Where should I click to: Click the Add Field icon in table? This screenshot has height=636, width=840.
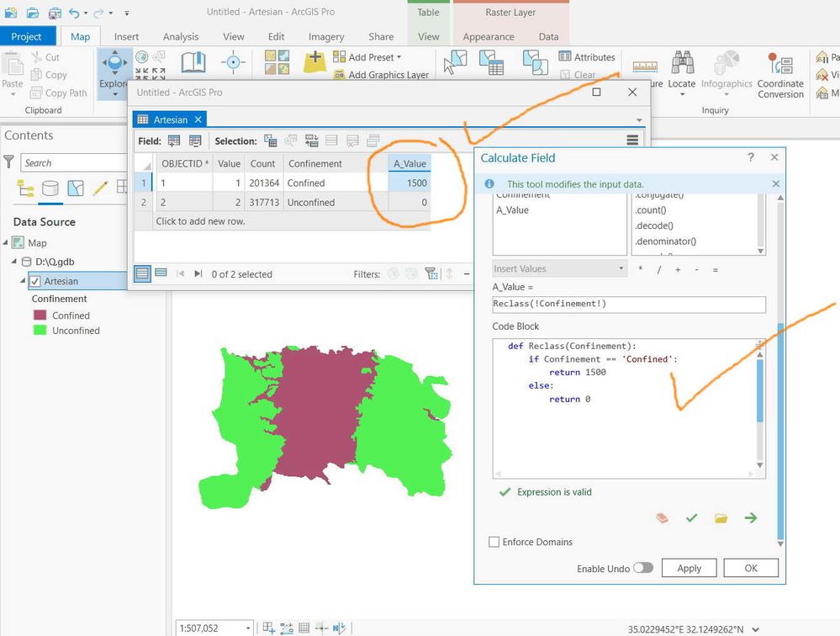[174, 141]
